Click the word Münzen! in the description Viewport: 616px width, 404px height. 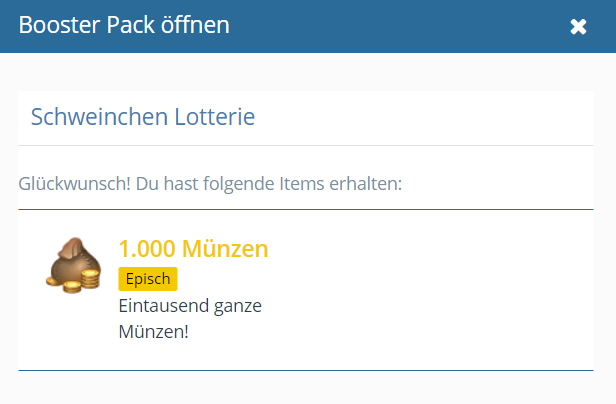pos(153,331)
